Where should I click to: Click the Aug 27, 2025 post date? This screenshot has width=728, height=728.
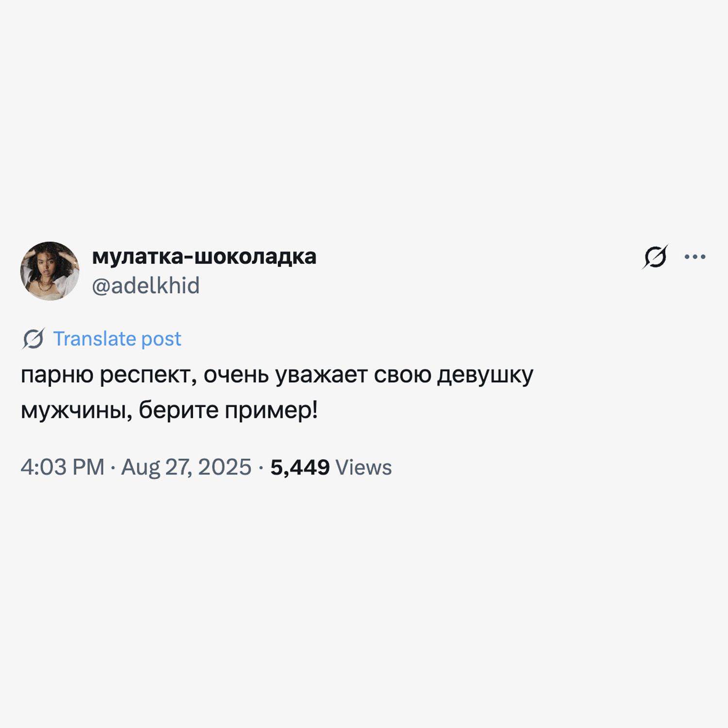pyautogui.click(x=186, y=467)
